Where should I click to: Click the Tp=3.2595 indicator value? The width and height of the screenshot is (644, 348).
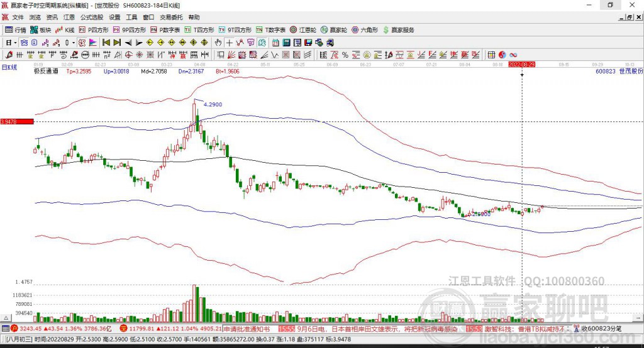[x=79, y=72]
